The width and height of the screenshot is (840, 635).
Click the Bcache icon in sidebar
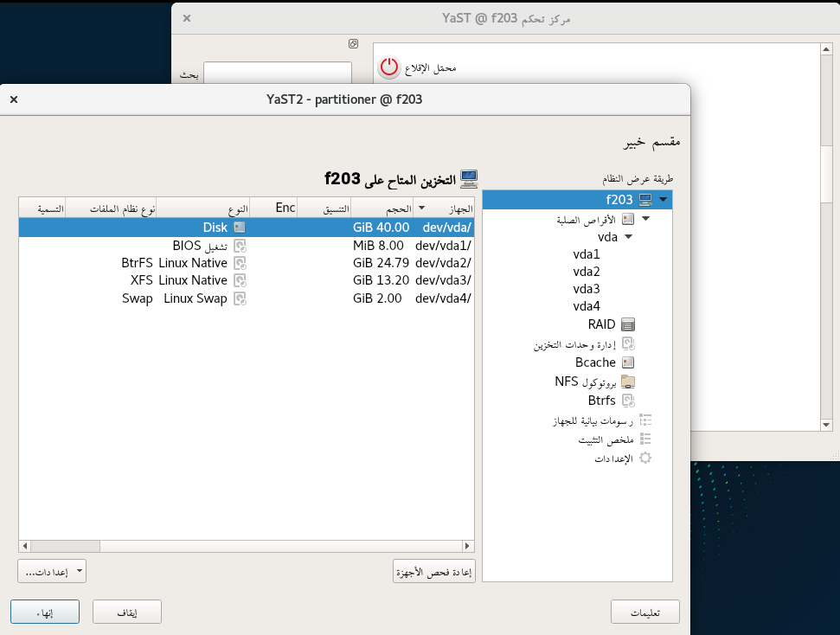coord(628,362)
